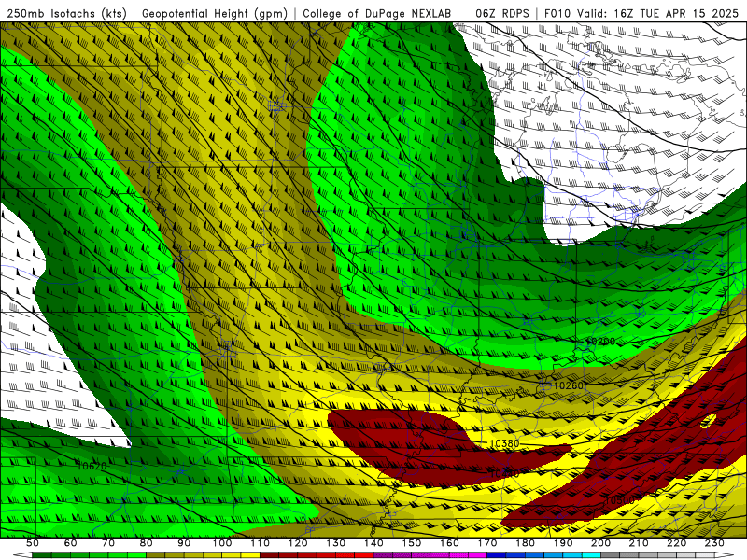Click the 10440 height contour label
This screenshot has height=560, width=747.
click(x=504, y=474)
